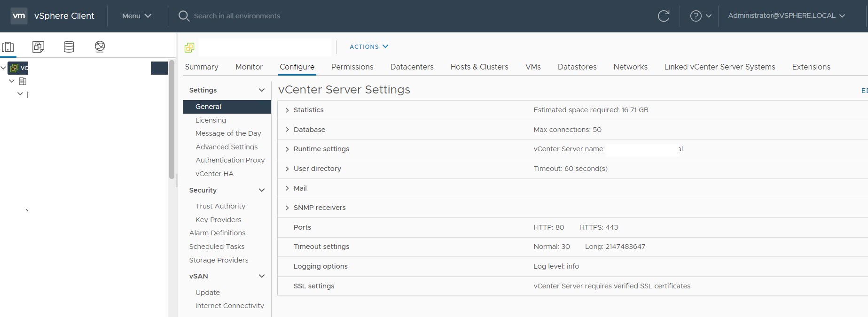Open the Networking inventory icon
This screenshot has height=317, width=868.
tap(100, 47)
